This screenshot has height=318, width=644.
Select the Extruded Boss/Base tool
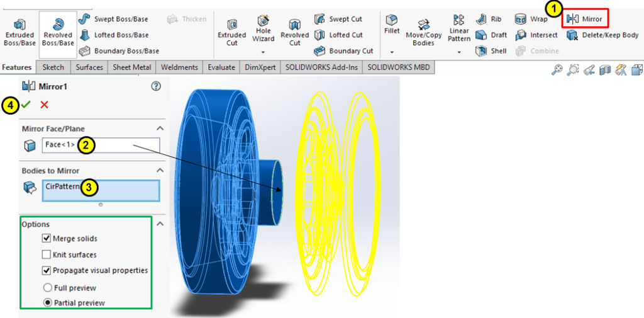click(x=19, y=30)
